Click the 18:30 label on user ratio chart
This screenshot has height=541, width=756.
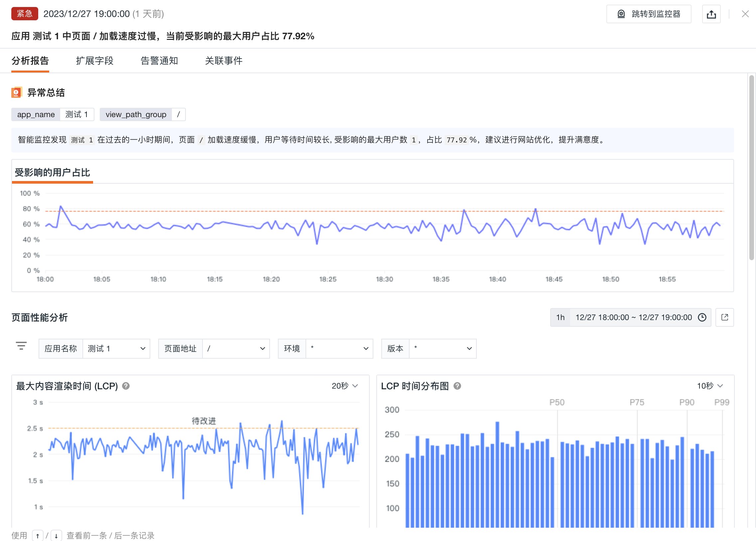tap(385, 279)
